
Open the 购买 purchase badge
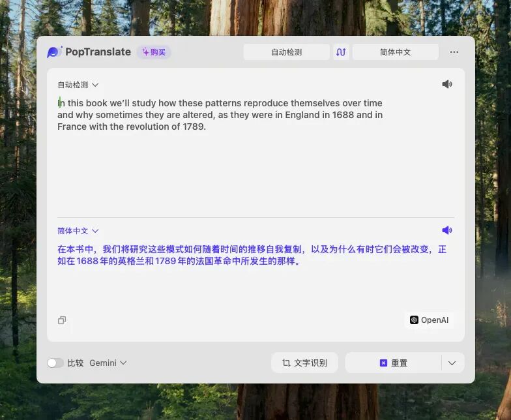[x=154, y=52]
